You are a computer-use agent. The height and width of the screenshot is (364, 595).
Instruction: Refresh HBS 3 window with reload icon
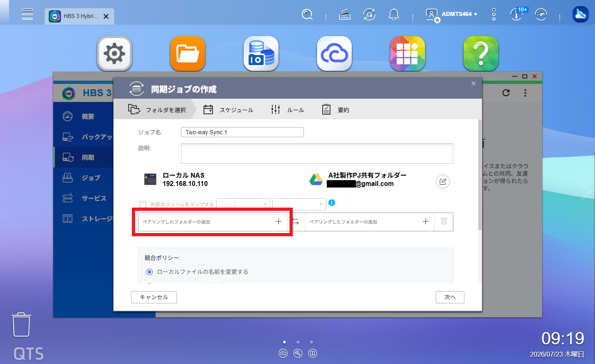point(506,93)
